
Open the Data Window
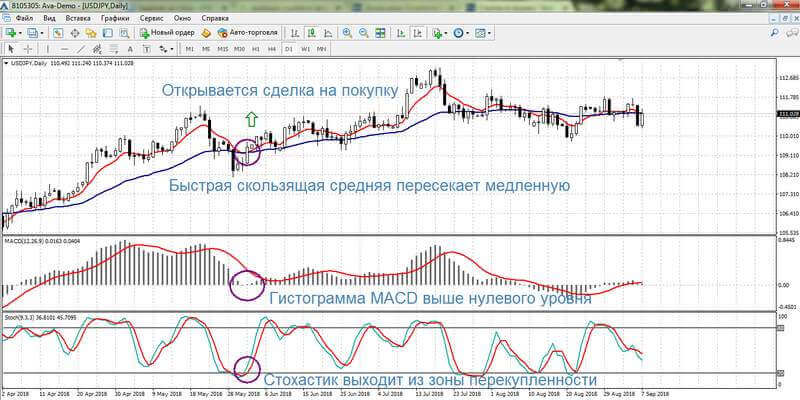click(74, 33)
